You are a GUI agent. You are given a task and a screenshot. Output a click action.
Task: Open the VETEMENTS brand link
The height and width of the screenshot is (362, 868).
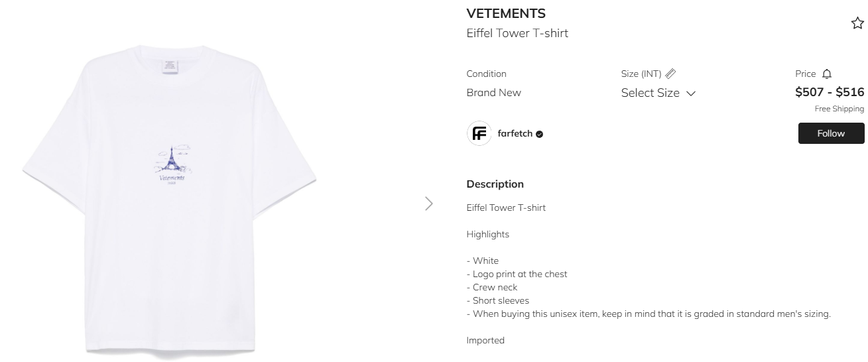point(506,13)
